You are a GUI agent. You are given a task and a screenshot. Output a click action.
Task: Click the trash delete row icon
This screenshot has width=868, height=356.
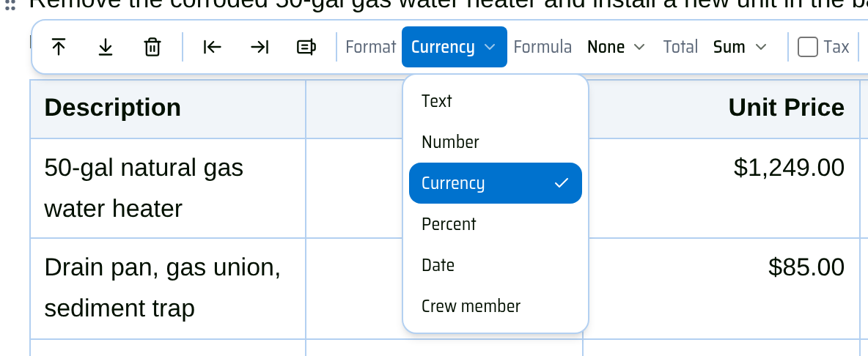(152, 47)
